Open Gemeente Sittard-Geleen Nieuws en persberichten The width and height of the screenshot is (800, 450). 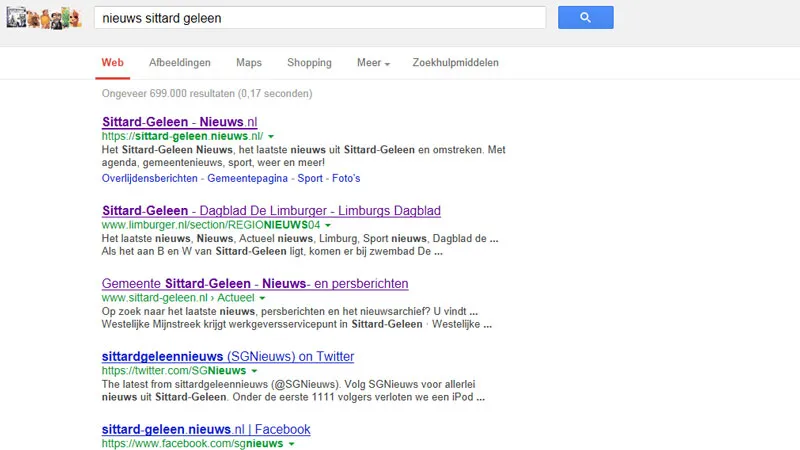[x=255, y=284]
